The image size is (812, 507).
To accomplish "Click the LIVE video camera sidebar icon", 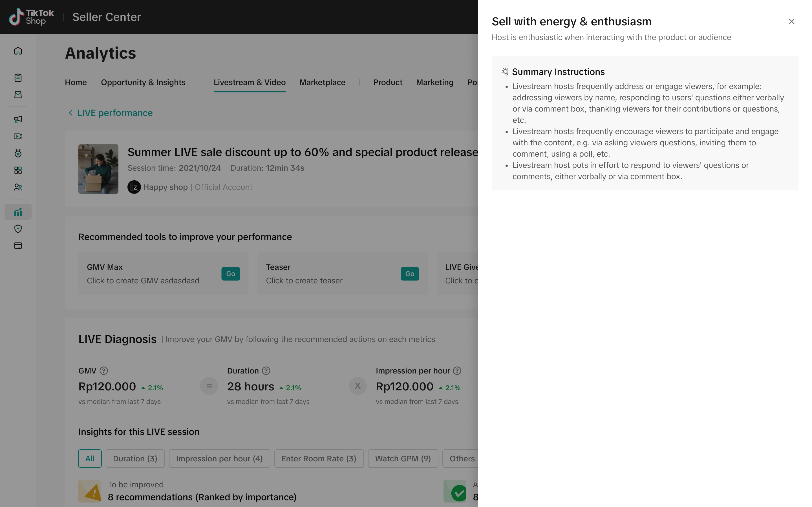I will (x=18, y=136).
